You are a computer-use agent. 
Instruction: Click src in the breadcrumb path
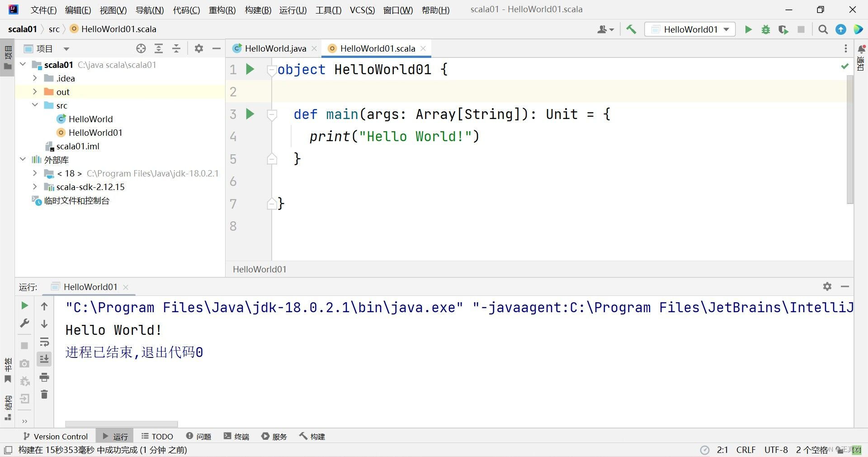pyautogui.click(x=54, y=29)
